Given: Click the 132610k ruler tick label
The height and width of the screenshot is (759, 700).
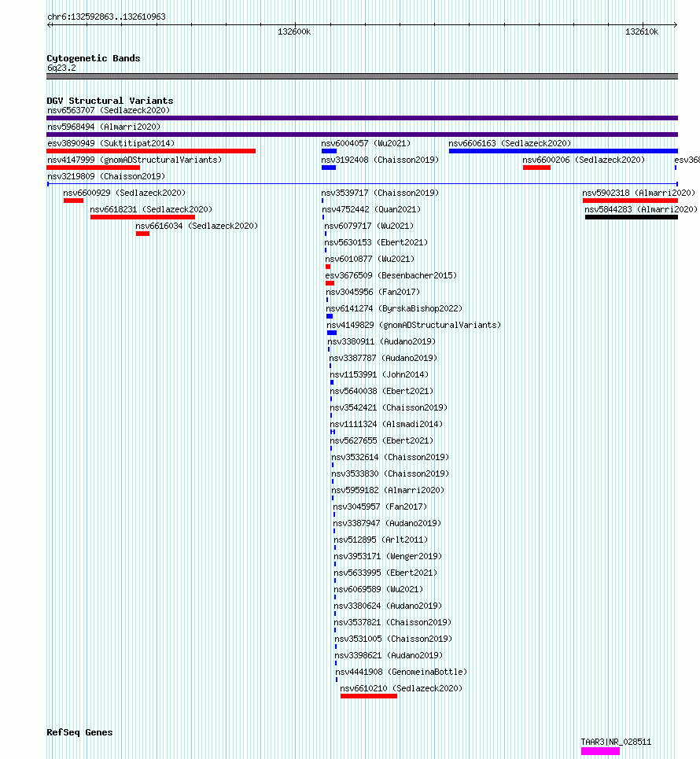Looking at the screenshot, I should point(642,32).
